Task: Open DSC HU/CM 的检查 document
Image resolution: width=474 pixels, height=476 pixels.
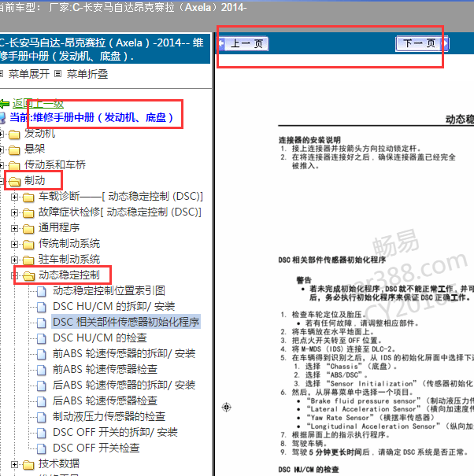Action: tap(100, 338)
